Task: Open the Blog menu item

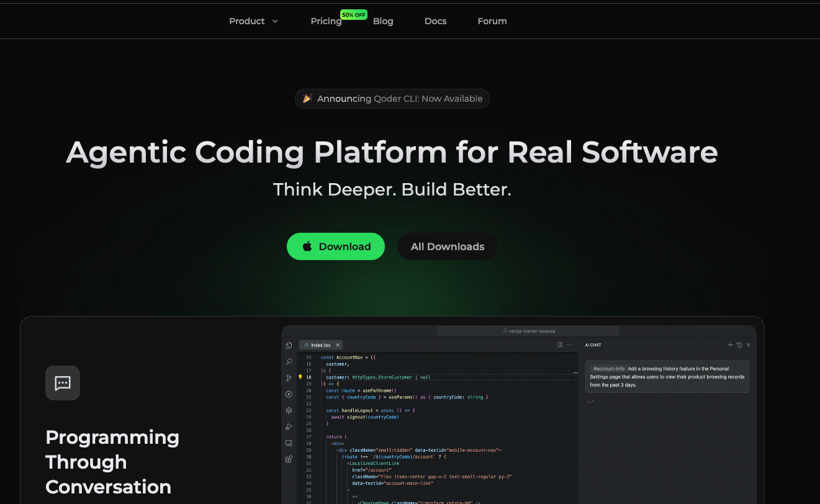Action: pyautogui.click(x=383, y=20)
